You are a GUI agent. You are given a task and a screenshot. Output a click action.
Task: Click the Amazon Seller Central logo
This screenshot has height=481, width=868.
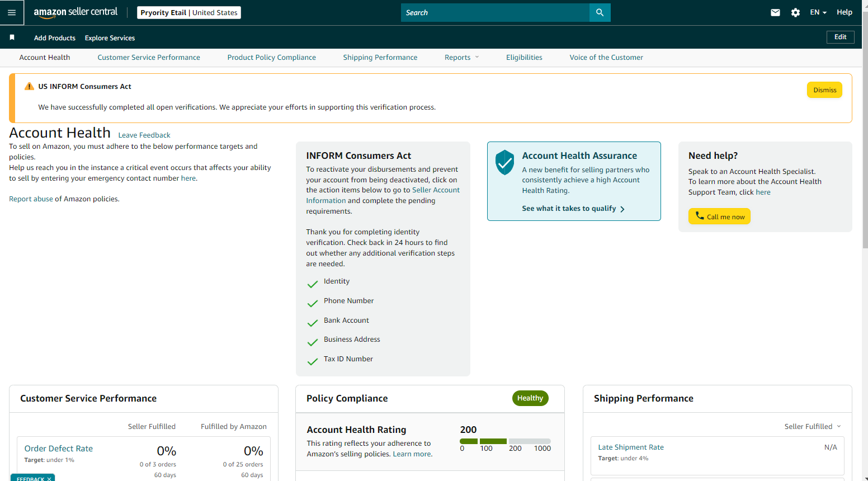coord(76,12)
